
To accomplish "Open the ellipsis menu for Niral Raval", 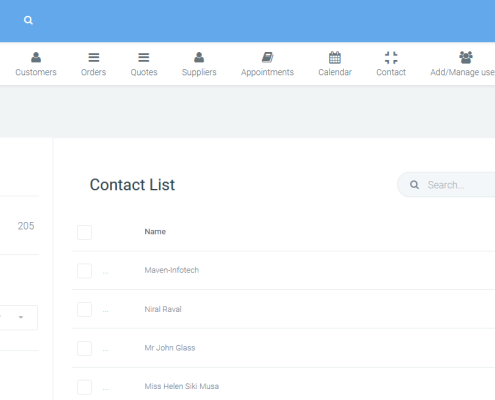I will pos(106,311).
